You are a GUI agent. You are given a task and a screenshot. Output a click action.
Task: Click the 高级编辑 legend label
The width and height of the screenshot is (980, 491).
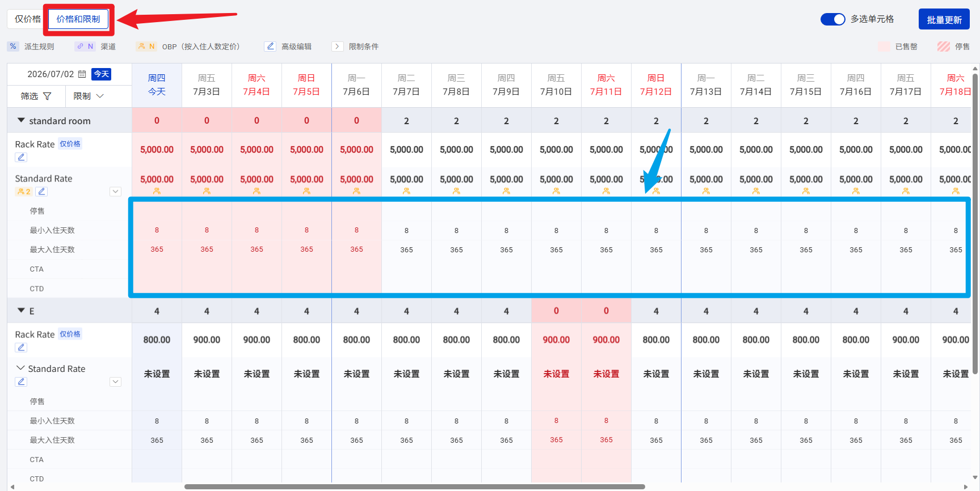[x=296, y=46]
